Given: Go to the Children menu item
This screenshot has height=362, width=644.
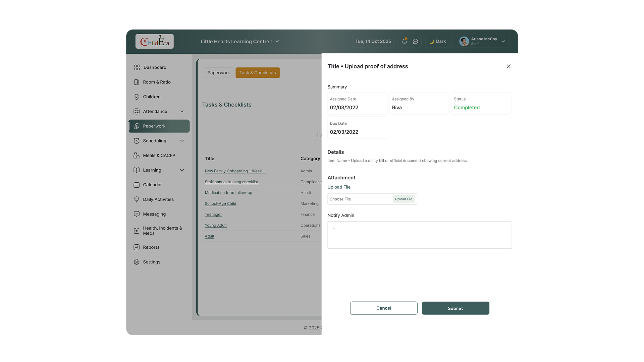Looking at the screenshot, I should coord(159,97).
